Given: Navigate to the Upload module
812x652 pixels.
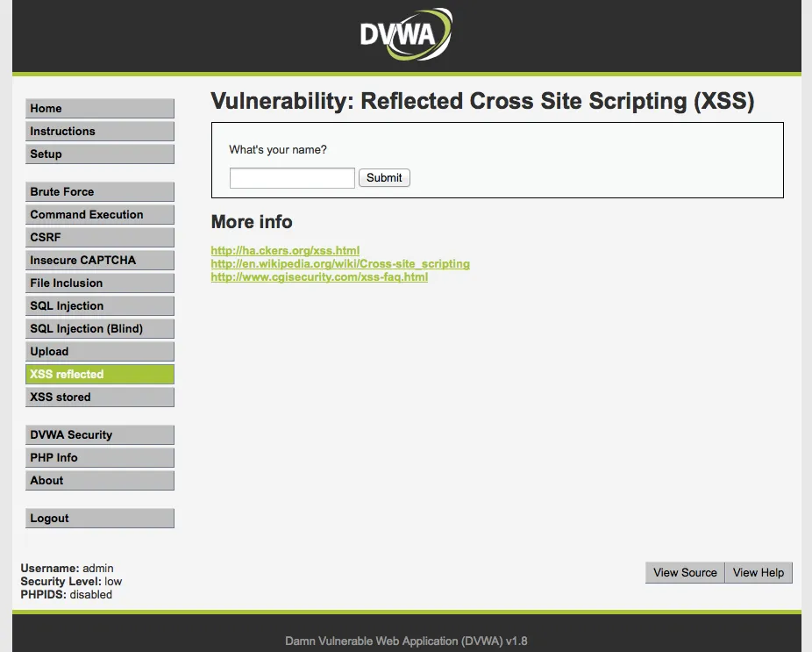Looking at the screenshot, I should tap(99, 351).
